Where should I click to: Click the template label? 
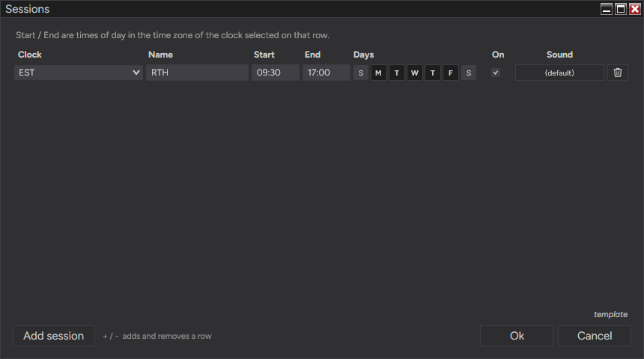tap(611, 314)
